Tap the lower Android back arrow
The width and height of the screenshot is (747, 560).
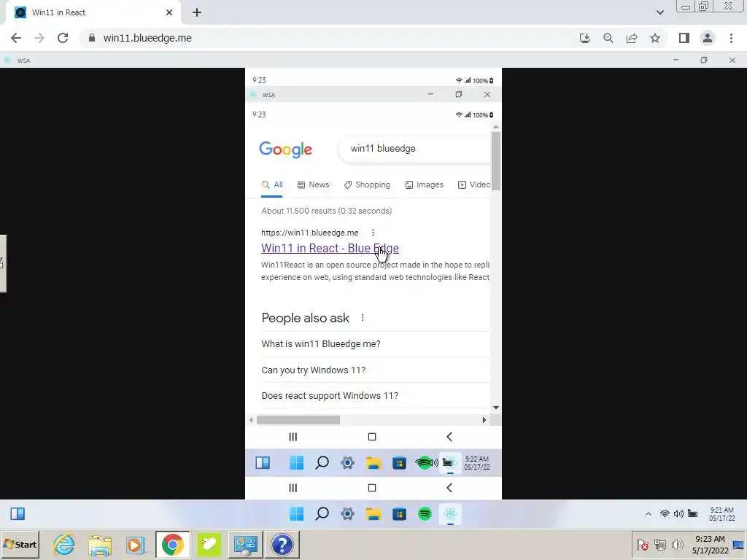click(449, 488)
